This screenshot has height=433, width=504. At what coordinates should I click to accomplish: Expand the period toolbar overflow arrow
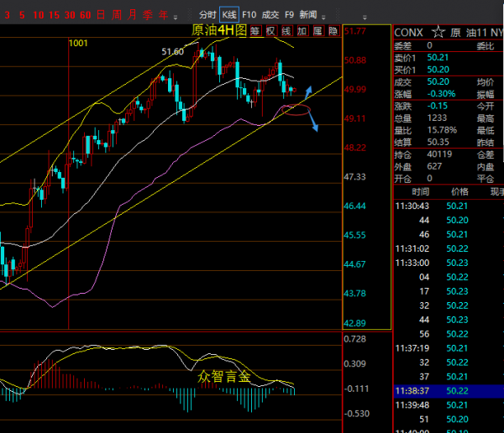[x=176, y=18]
